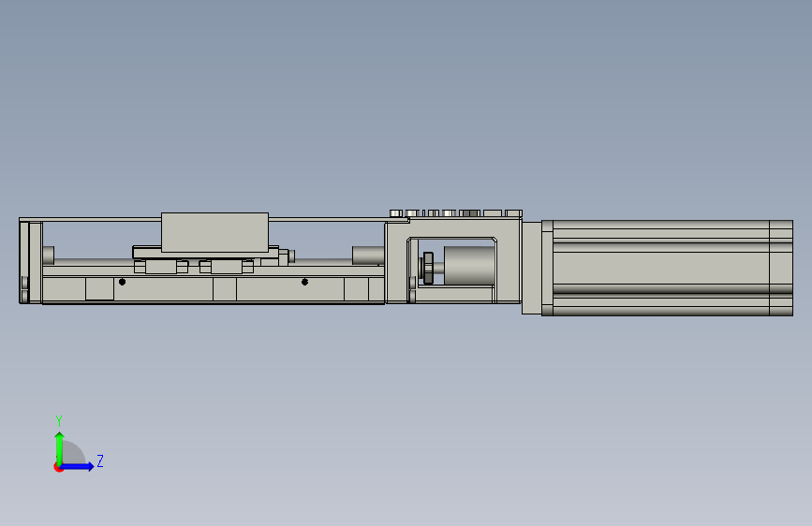Click the left black hole on the base rail

122,282
